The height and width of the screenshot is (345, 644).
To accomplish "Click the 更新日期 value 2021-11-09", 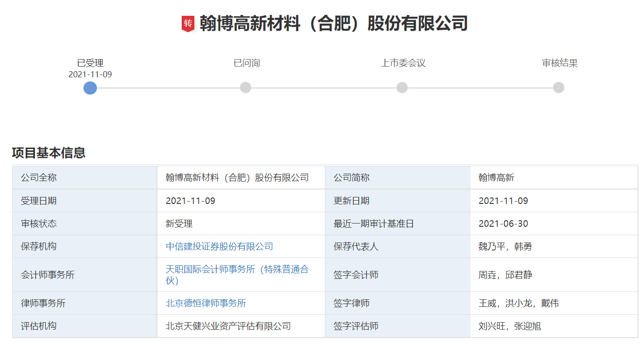I will pyautogui.click(x=554, y=201).
